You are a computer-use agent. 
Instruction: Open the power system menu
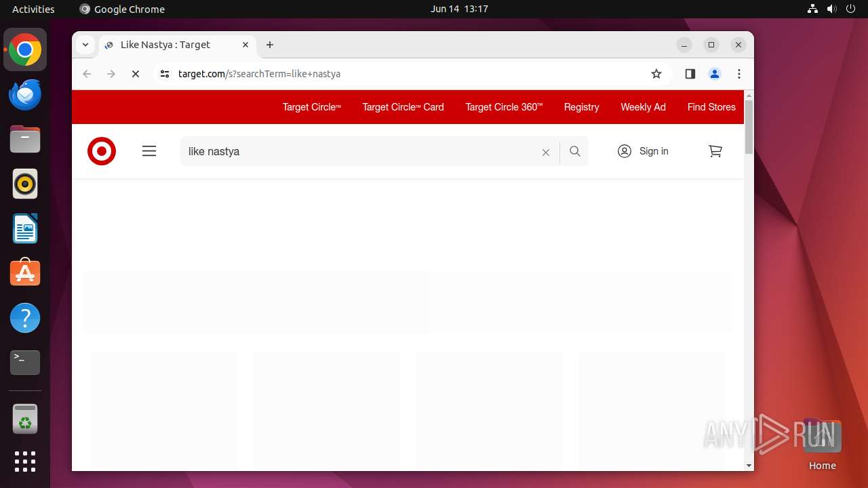851,9
